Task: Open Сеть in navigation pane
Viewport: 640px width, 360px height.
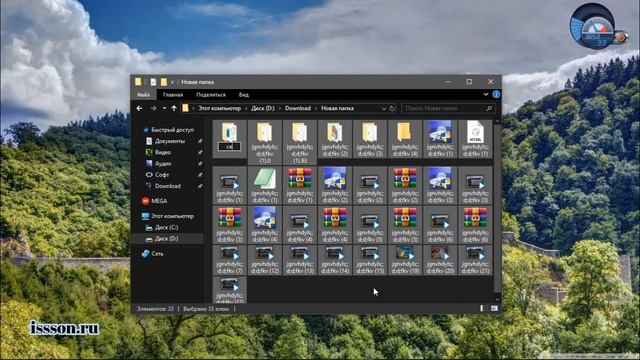Action: (x=153, y=253)
